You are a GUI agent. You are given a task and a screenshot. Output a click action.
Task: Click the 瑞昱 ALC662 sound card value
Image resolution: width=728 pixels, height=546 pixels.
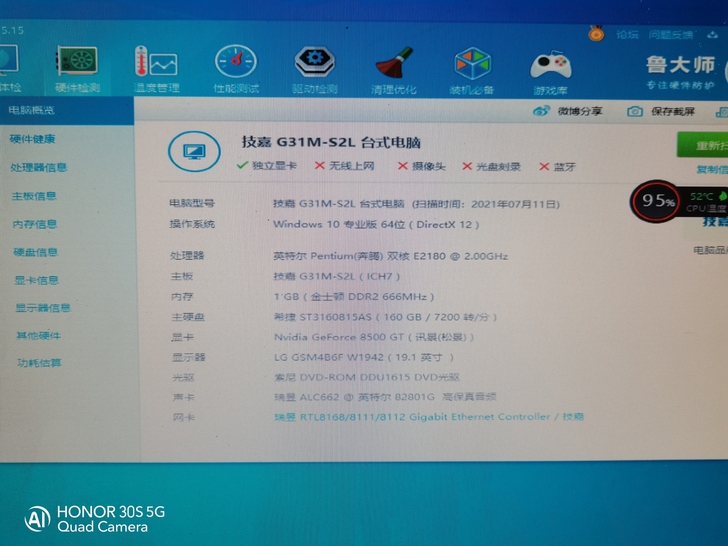[x=385, y=396]
